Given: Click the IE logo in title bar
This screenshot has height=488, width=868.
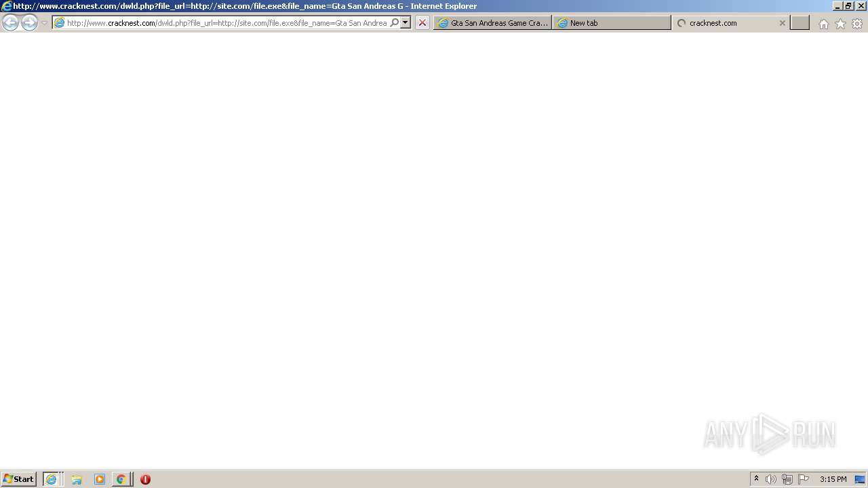Looking at the screenshot, I should click(7, 6).
